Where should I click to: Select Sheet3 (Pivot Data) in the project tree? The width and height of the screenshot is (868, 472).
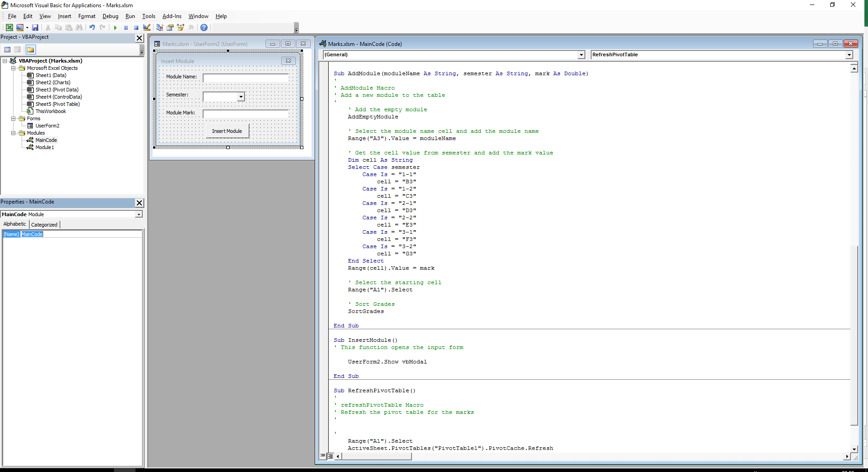pos(57,90)
